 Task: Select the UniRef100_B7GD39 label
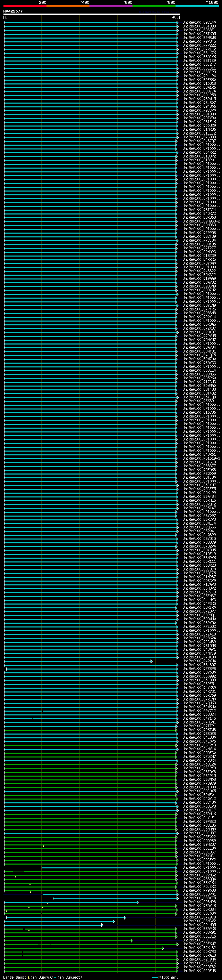[199, 137]
